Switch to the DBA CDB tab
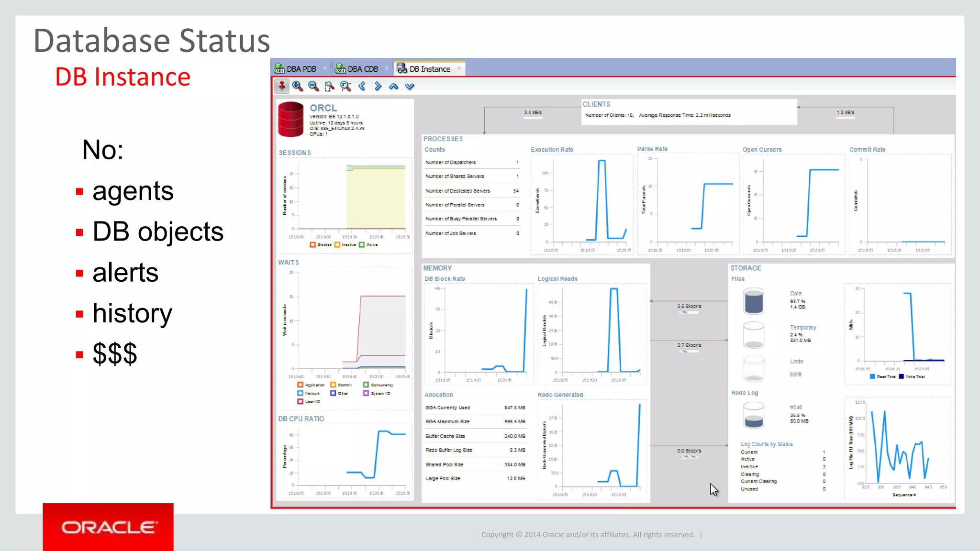This screenshot has width=980, height=551. click(362, 69)
